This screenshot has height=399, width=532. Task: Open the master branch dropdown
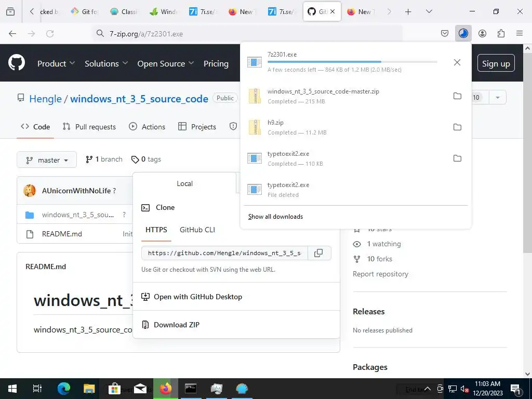coord(47,160)
